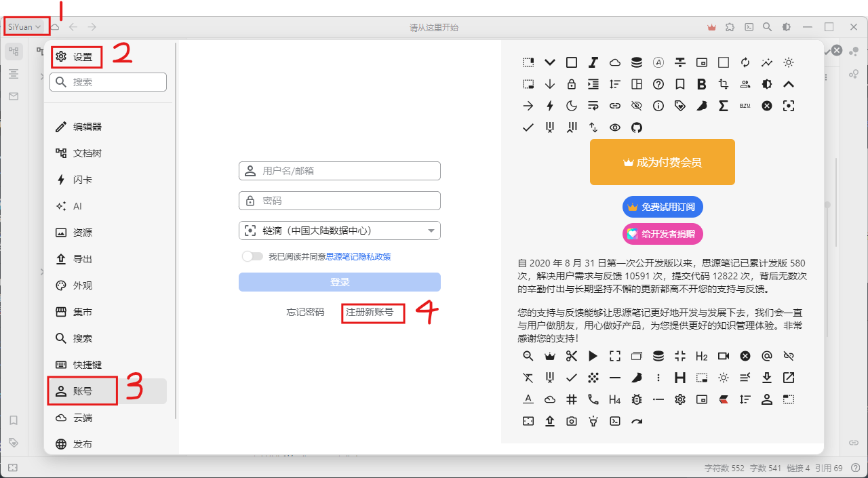Click the top-bar magnifier search icon
The height and width of the screenshot is (478, 868).
(x=767, y=27)
